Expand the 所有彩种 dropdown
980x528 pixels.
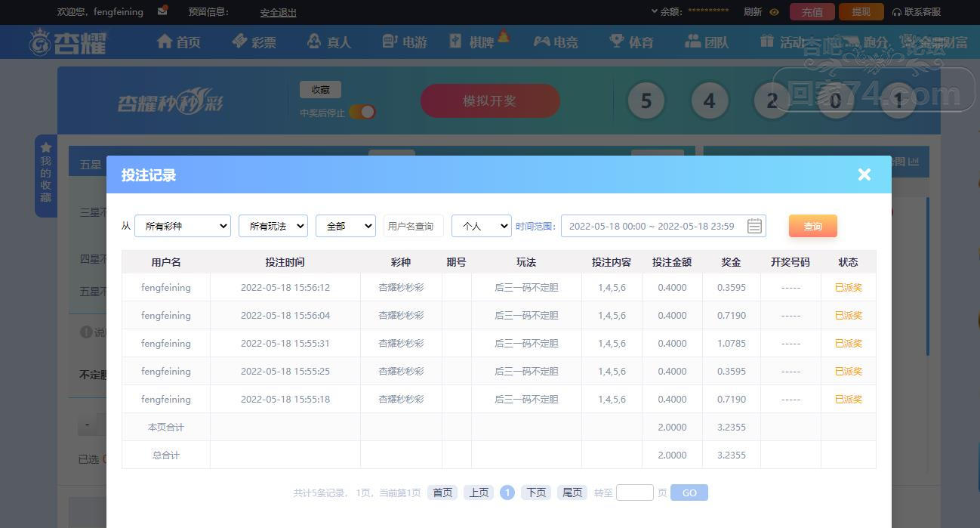pos(183,226)
